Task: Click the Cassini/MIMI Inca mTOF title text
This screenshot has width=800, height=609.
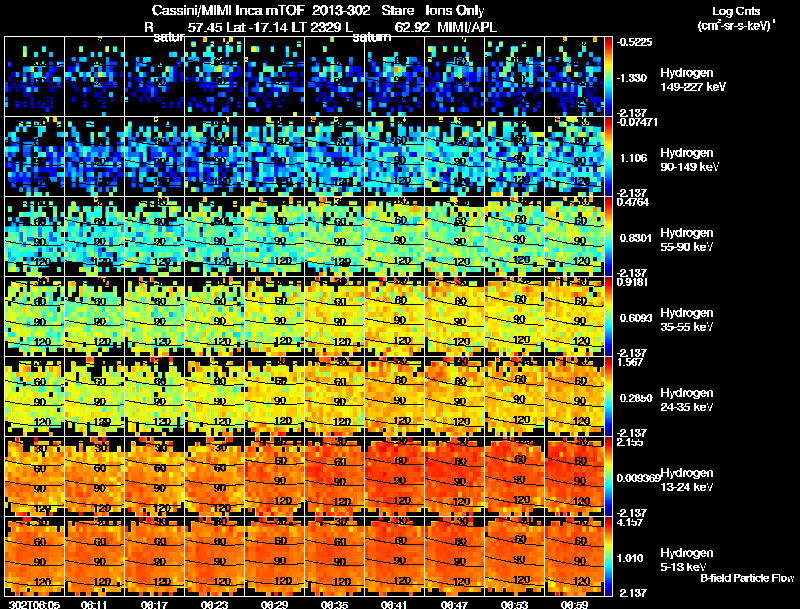Action: 228,10
